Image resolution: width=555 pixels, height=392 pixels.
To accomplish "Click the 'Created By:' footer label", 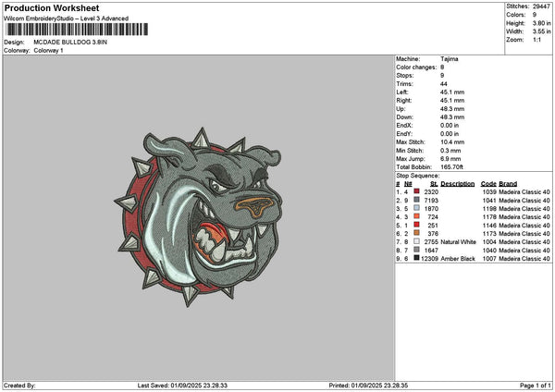I will click(x=19, y=386).
